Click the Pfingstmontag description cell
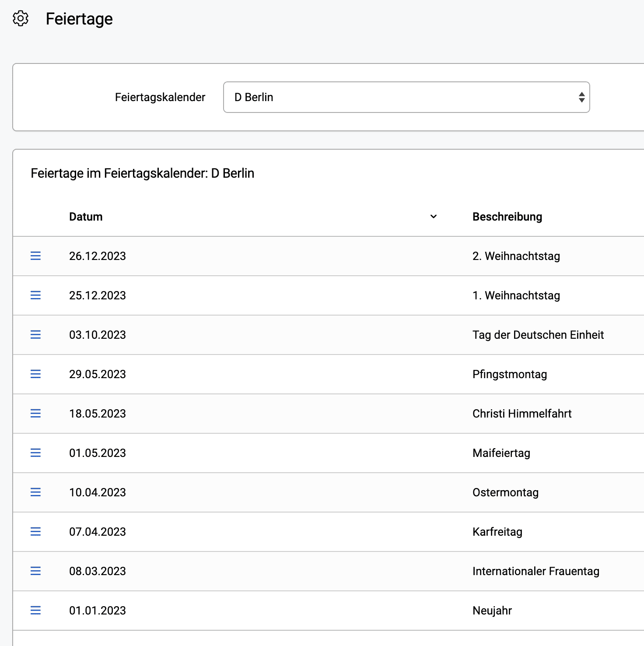The width and height of the screenshot is (644, 646). coord(510,374)
